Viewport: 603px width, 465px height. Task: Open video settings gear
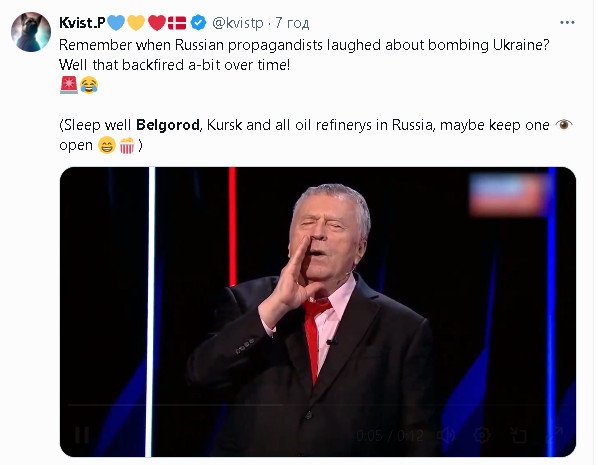point(482,436)
